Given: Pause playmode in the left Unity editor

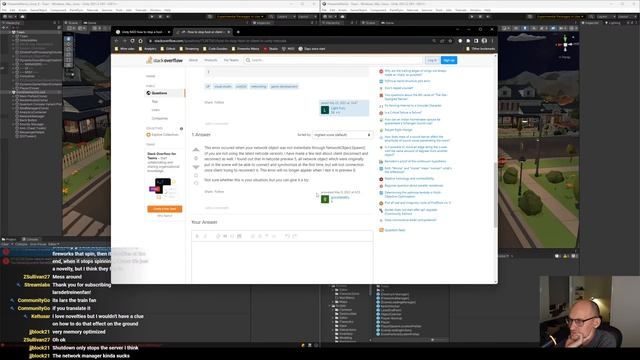Looking at the screenshot, I should (160, 17).
